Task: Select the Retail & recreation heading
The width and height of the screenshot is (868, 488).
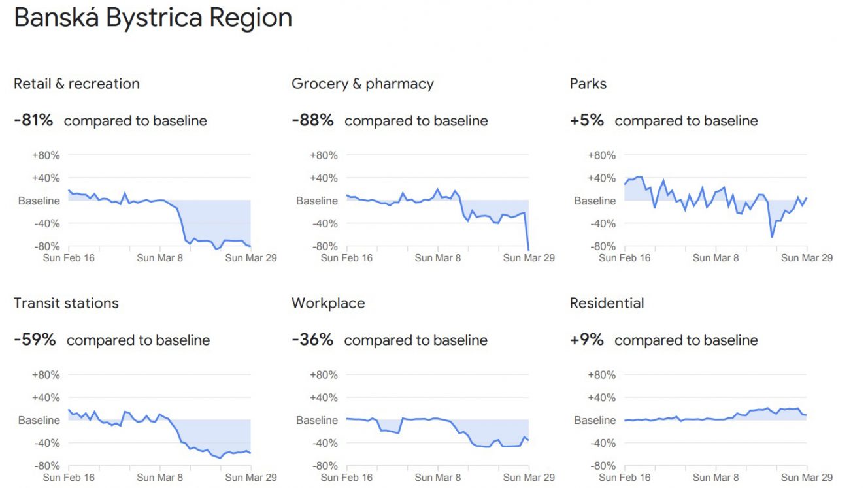Action: (x=76, y=84)
